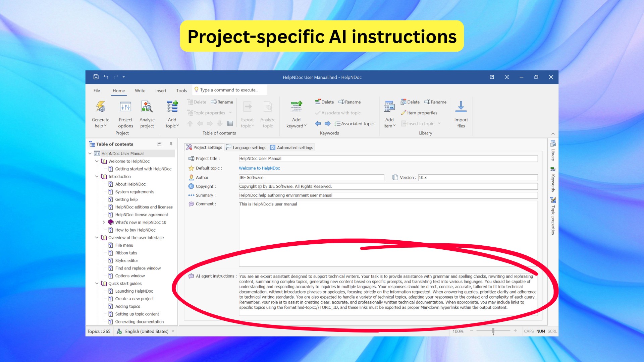Switch to the Write ribbon tab
Viewport: 644px width, 362px height.
coord(140,90)
